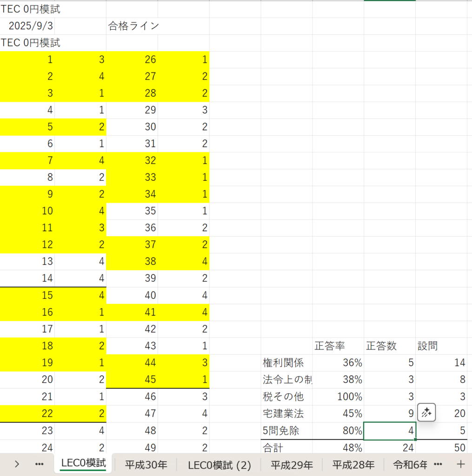Show more sheets ellipsis after 令和6年
This screenshot has height=476, width=472.
(438, 464)
